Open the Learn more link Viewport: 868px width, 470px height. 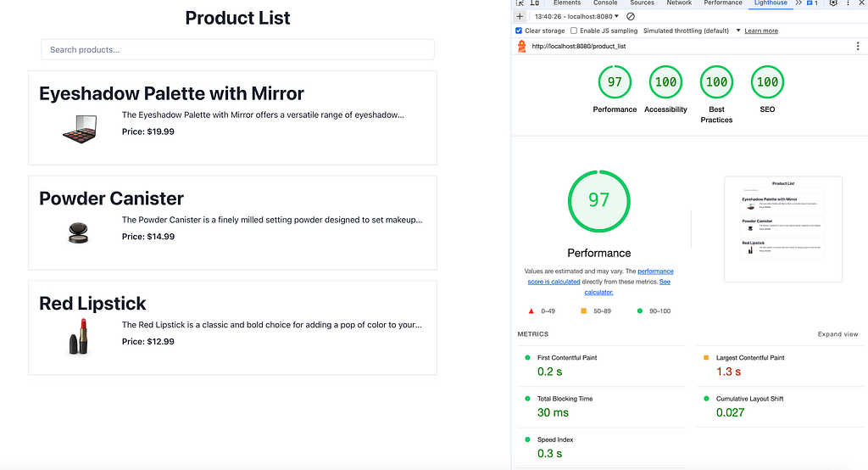tap(761, 31)
